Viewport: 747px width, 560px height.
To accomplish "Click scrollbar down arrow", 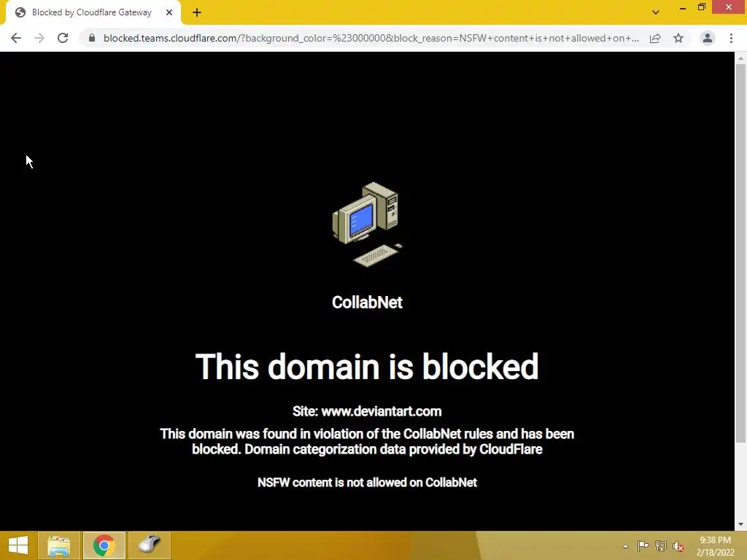I will [740, 525].
